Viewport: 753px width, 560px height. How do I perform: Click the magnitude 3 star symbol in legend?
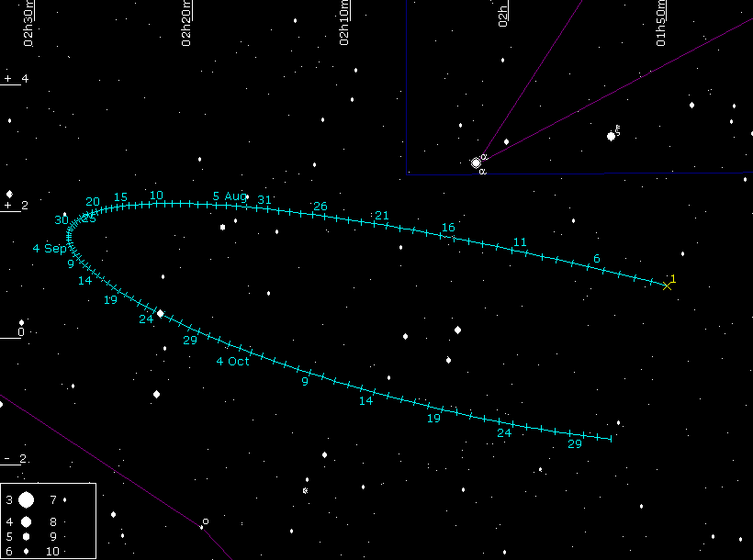click(26, 500)
